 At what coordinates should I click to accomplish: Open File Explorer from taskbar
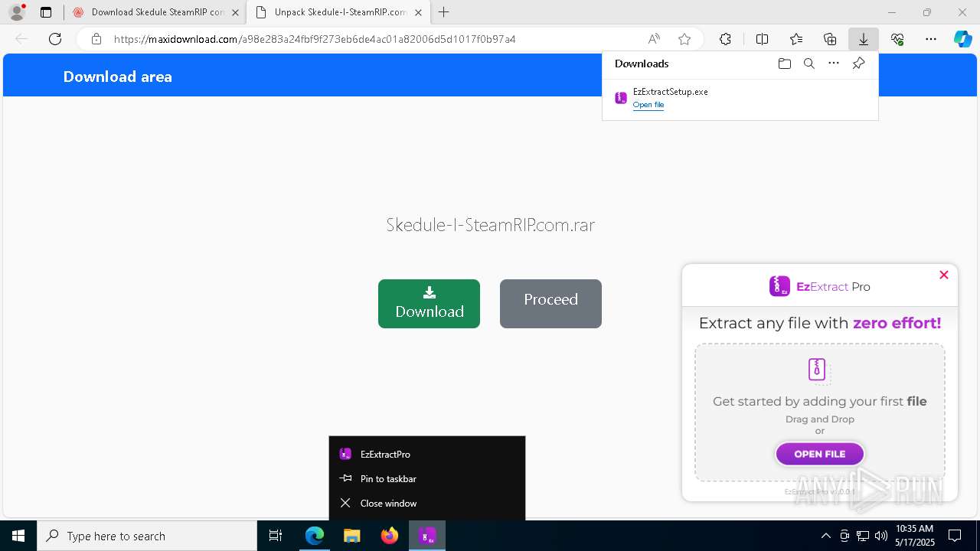pos(352,536)
